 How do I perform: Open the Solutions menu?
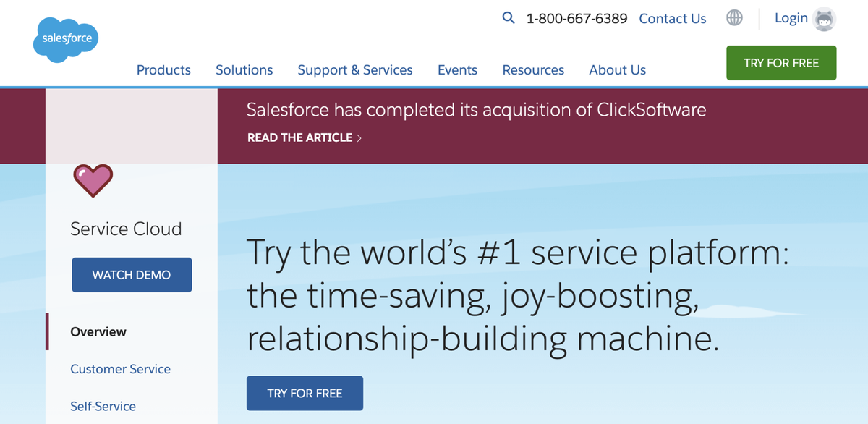click(244, 70)
